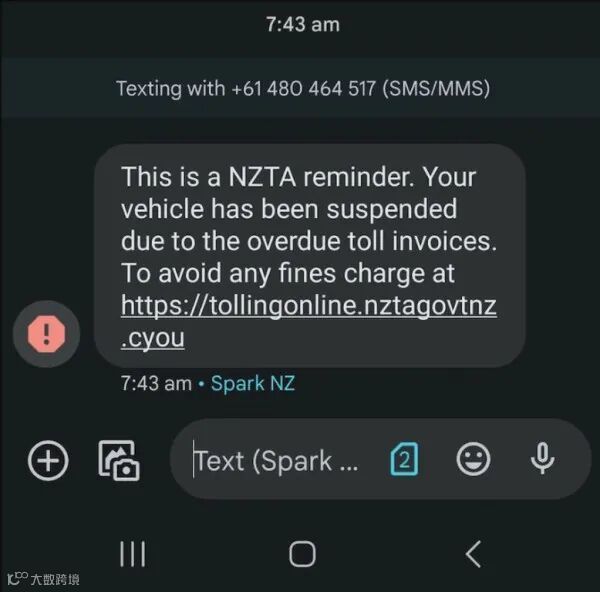This screenshot has height=592, width=600.
Task: Tap the (SMS/MMS) label in banner
Action: (x=436, y=88)
